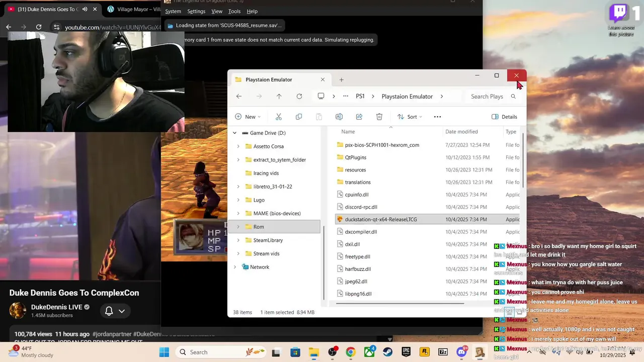Select the QtPlugins folder
The height and width of the screenshot is (362, 644).
[x=355, y=157]
